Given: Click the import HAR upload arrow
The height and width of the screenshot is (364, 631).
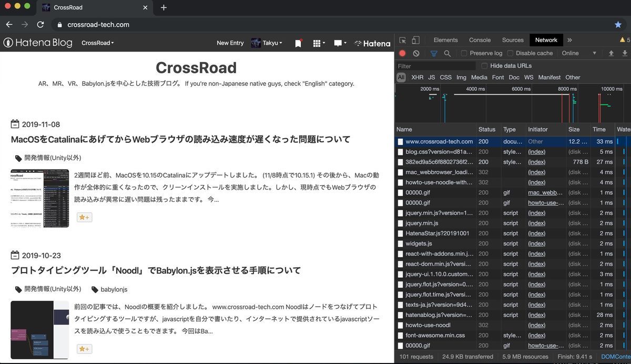Looking at the screenshot, I should [x=611, y=53].
